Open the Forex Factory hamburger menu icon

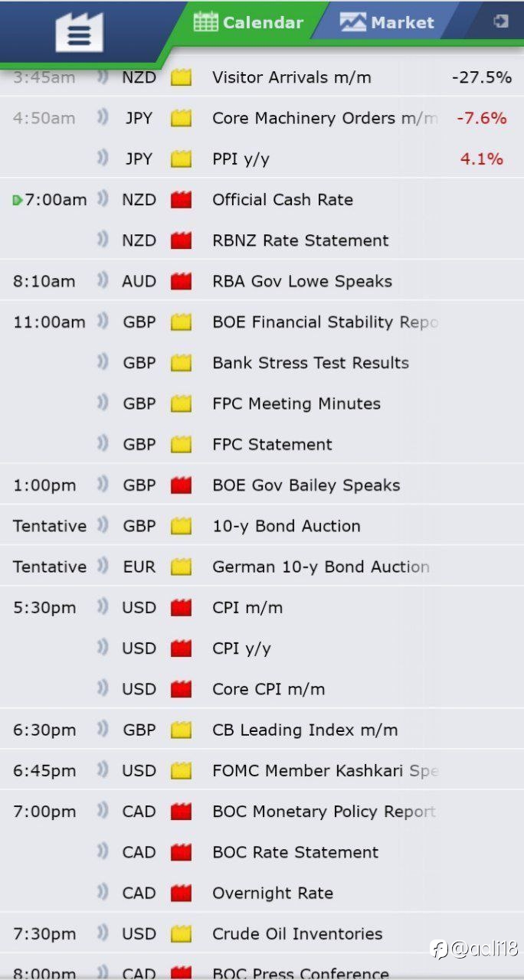[x=79, y=32]
